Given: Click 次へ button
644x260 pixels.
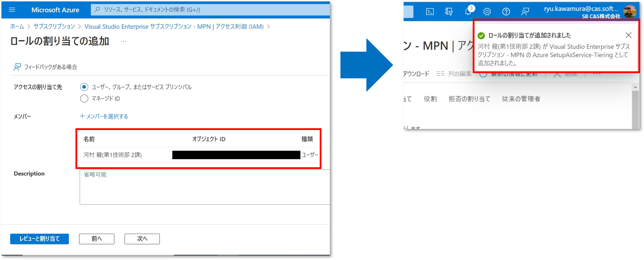Looking at the screenshot, I should point(142,239).
